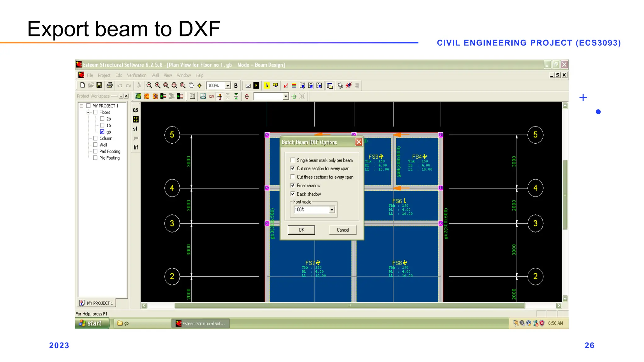Viewport: 644px width, 362px height.
Task: Click the Windows start button
Action: coord(92,323)
